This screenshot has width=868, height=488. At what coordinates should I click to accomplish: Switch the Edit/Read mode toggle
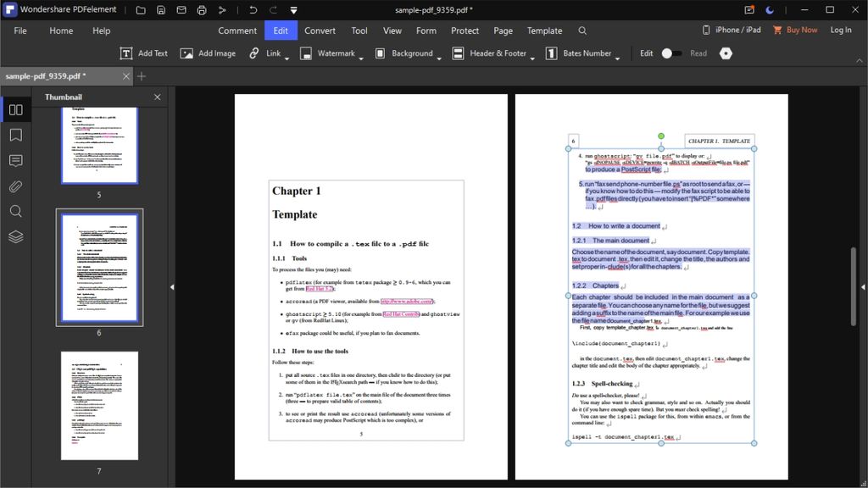tap(674, 53)
